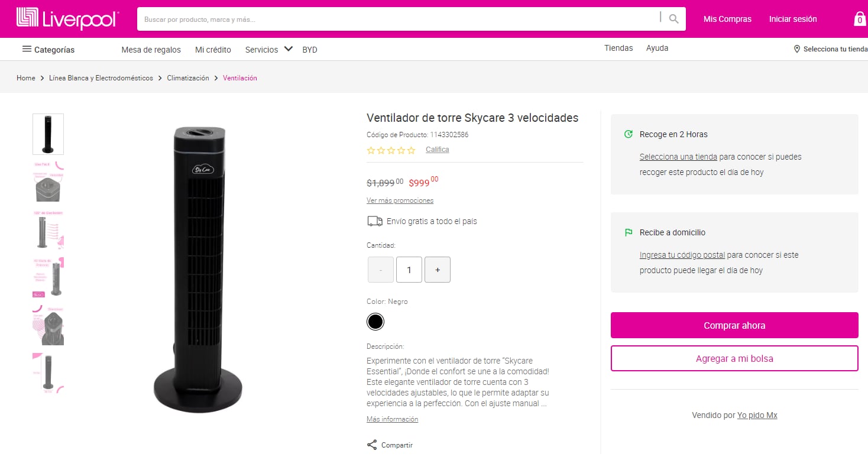Click the store pickup clock icon
Image resolution: width=868 pixels, height=460 pixels.
[x=628, y=134]
